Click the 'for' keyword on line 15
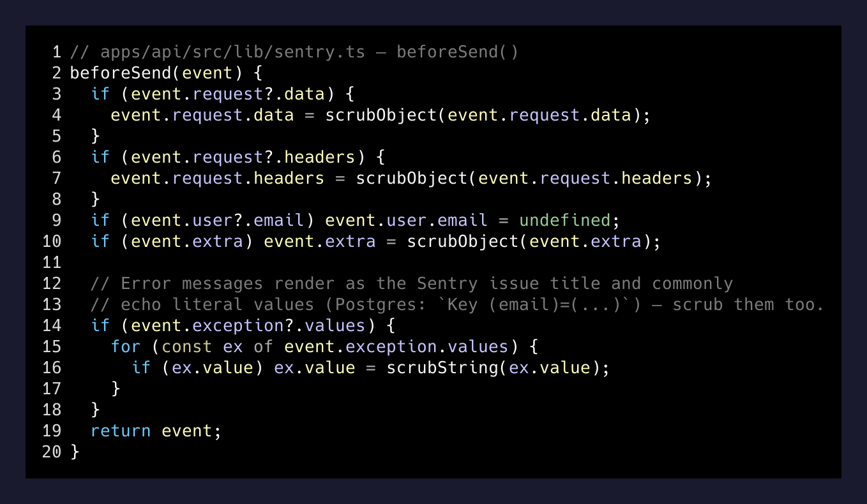 point(126,346)
